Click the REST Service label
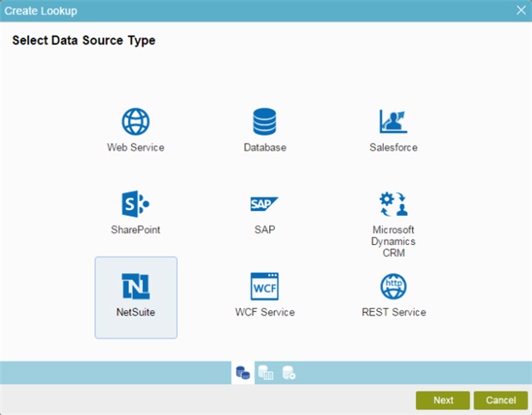The height and width of the screenshot is (415, 532). [394, 312]
